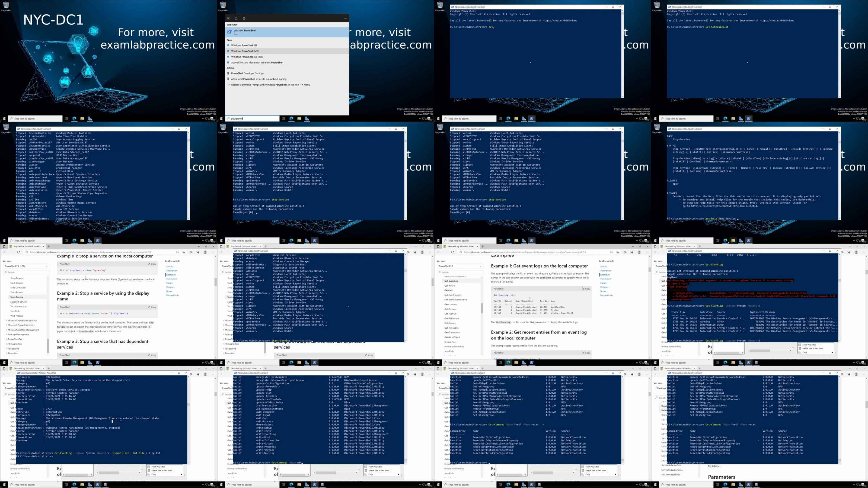868x488 pixels.
Task: Open the PowerShell 5.1 version dropdown
Action: (460, 266)
